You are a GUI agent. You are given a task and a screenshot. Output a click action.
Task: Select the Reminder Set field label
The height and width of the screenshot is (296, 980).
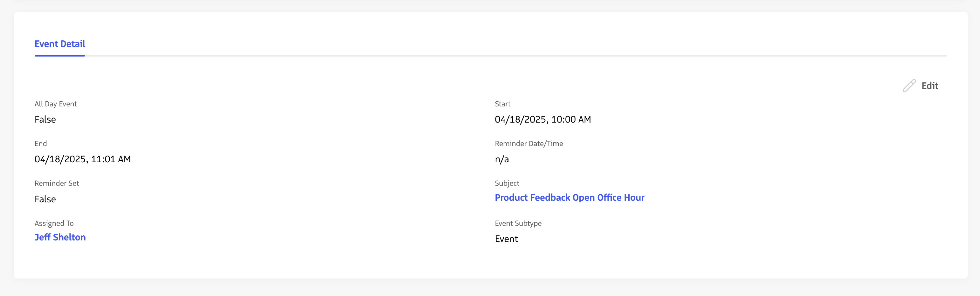click(57, 183)
